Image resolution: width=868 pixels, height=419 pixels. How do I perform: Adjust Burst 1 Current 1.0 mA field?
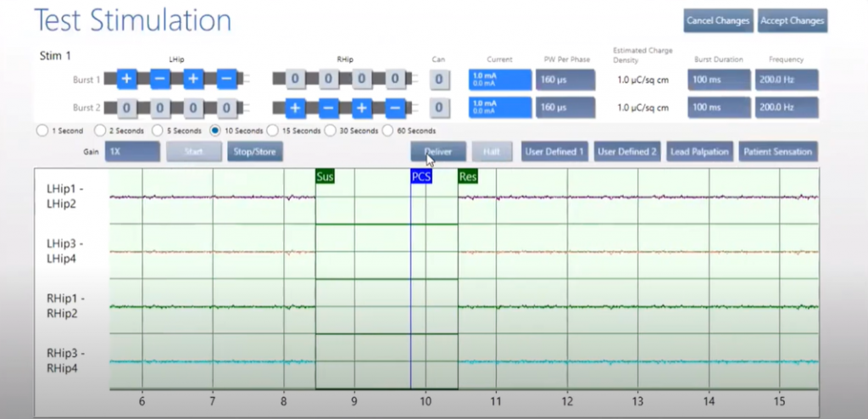[500, 80]
